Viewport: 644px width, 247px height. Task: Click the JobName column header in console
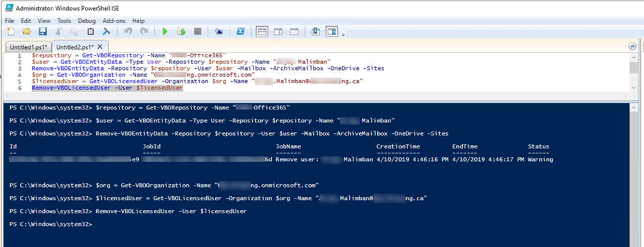[x=288, y=147]
